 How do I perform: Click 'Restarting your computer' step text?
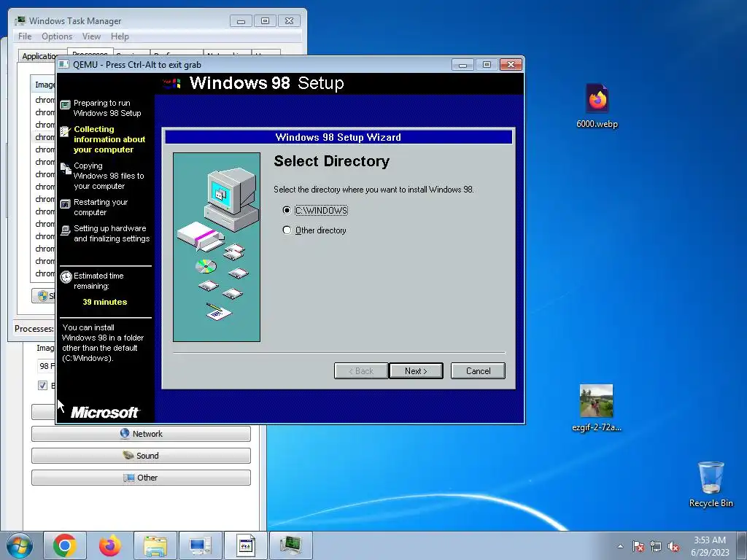101,207
